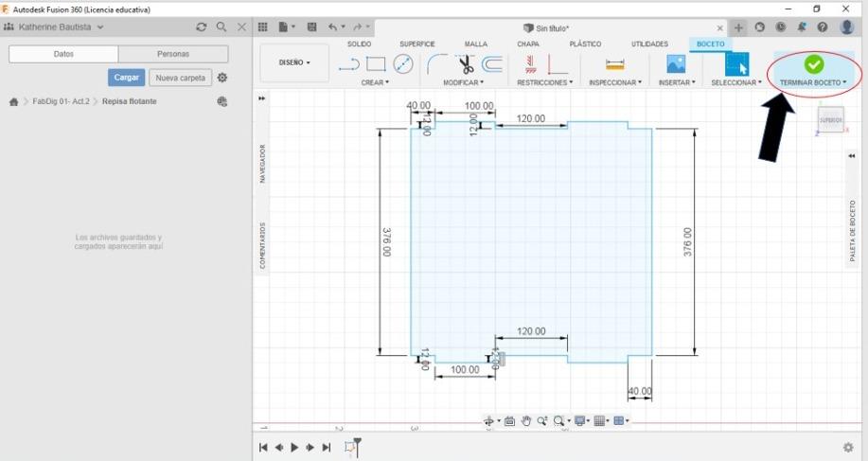Apply the Perpendicular constraint icon

[x=557, y=64]
